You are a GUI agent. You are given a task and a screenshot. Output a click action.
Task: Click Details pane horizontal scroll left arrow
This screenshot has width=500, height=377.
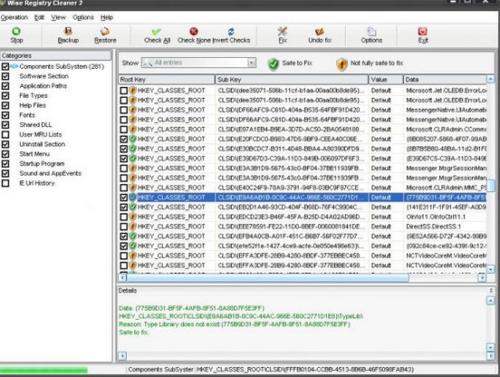(123, 356)
